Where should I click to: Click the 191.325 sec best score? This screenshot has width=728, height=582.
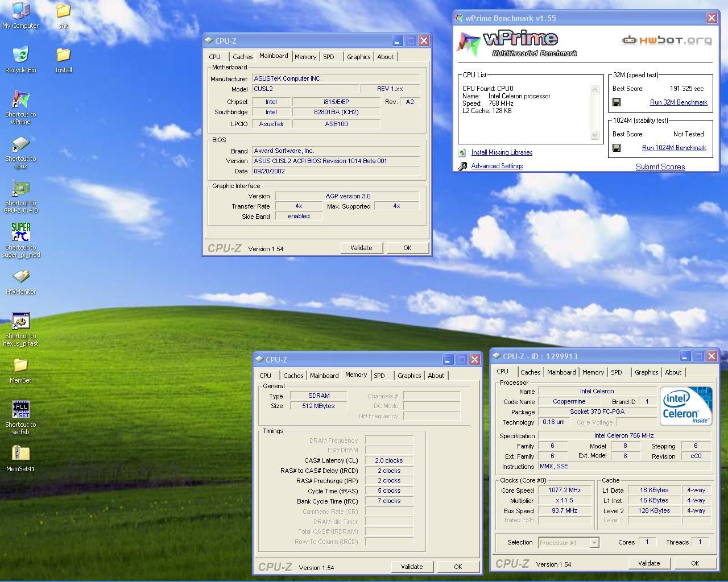[686, 89]
